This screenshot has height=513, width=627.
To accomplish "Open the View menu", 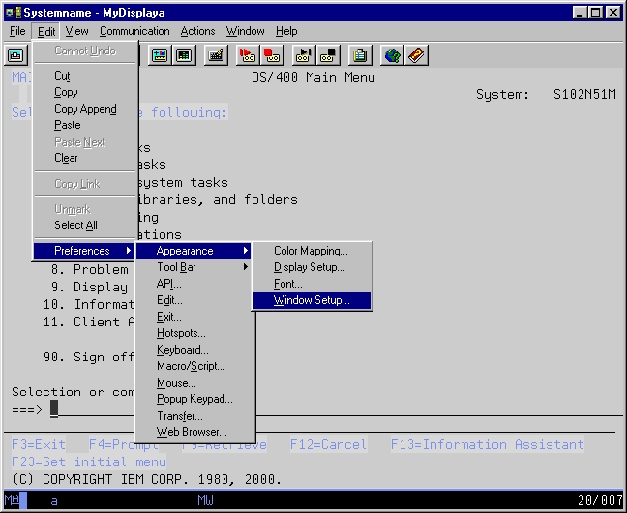I will point(77,31).
